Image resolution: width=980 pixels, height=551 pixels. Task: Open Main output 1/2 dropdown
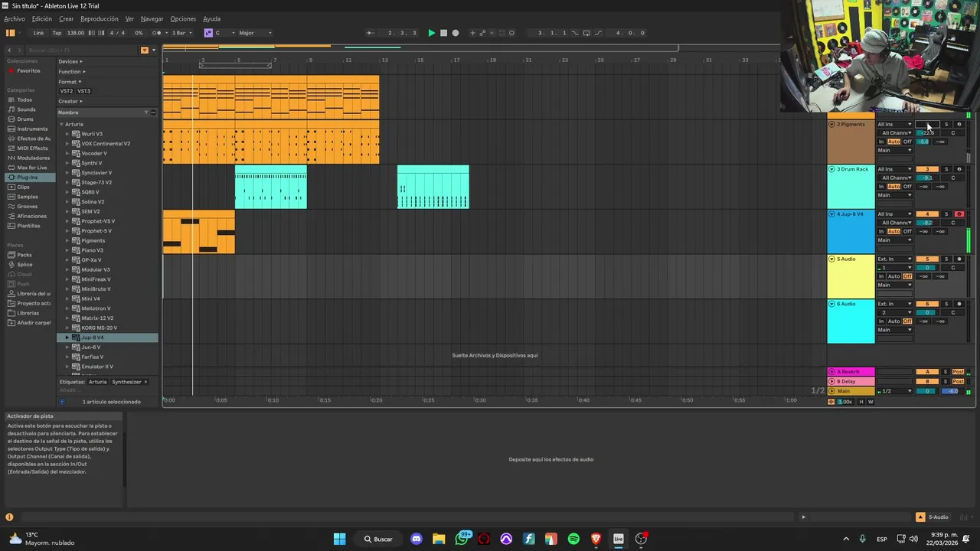click(x=894, y=391)
